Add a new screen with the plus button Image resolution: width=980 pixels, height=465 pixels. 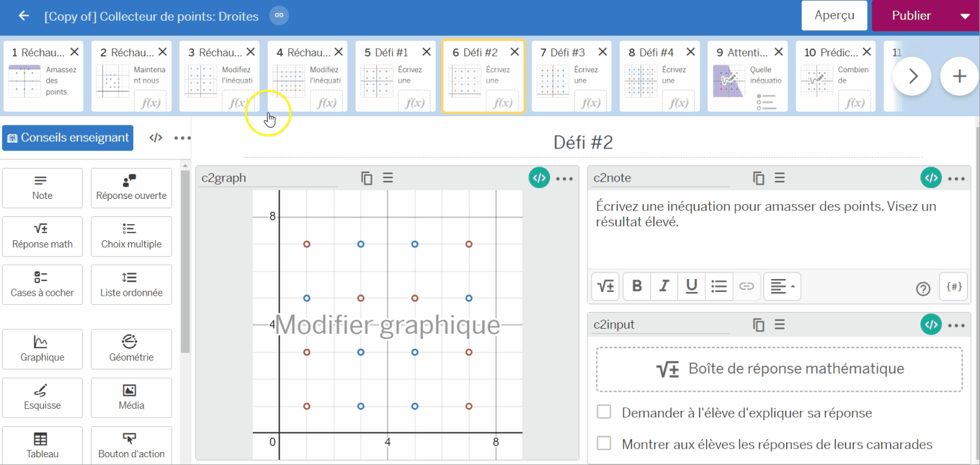[x=959, y=76]
